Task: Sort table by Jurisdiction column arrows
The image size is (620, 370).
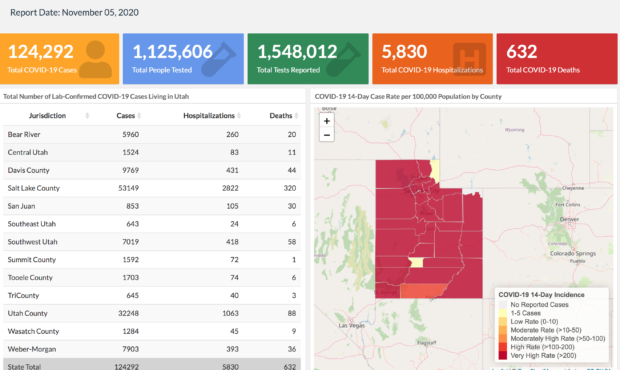Action: click(x=87, y=115)
